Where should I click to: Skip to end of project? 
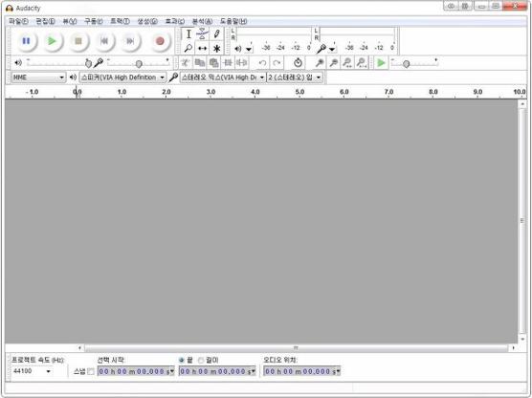pos(130,41)
